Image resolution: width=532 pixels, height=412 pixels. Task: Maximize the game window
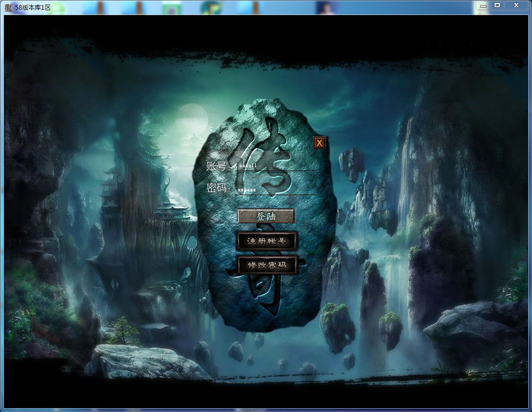[x=497, y=6]
